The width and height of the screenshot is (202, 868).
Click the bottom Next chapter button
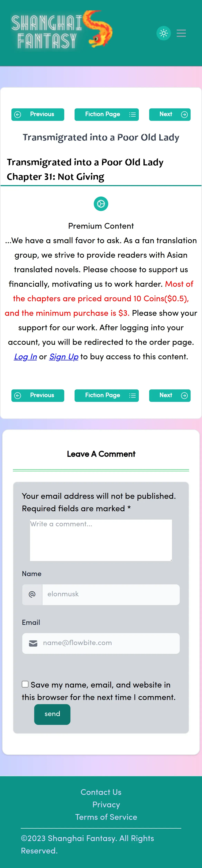tap(170, 396)
